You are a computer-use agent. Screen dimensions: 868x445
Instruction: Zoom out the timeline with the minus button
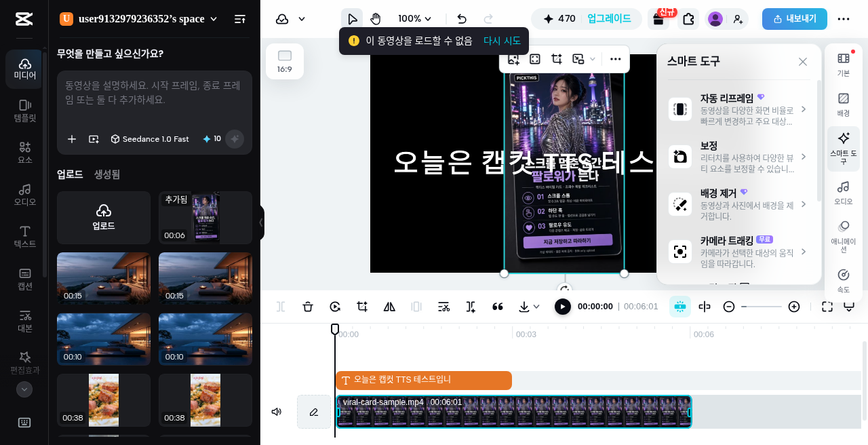pos(729,307)
